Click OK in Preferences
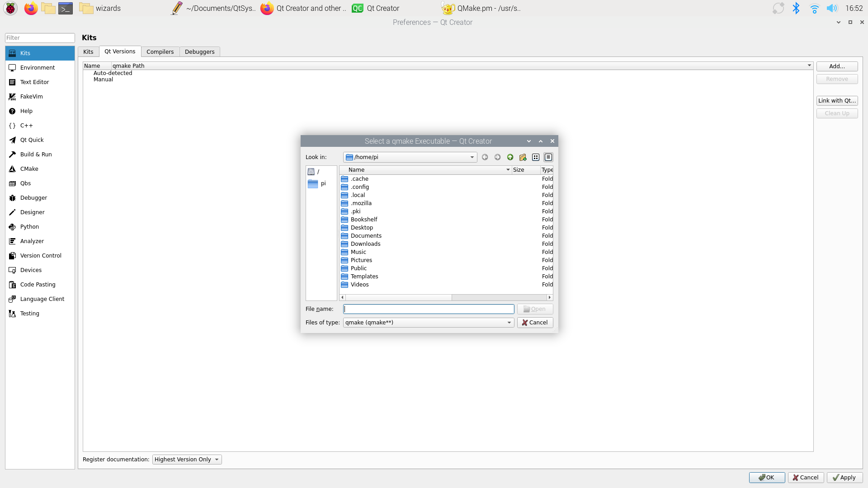This screenshot has width=868, height=488. click(x=767, y=478)
